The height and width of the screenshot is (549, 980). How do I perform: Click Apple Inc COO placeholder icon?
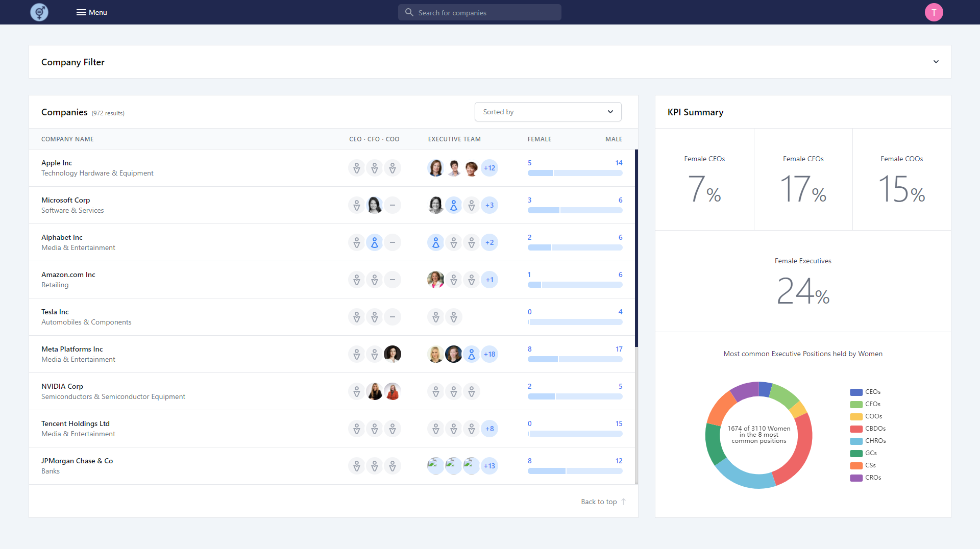pyautogui.click(x=393, y=168)
